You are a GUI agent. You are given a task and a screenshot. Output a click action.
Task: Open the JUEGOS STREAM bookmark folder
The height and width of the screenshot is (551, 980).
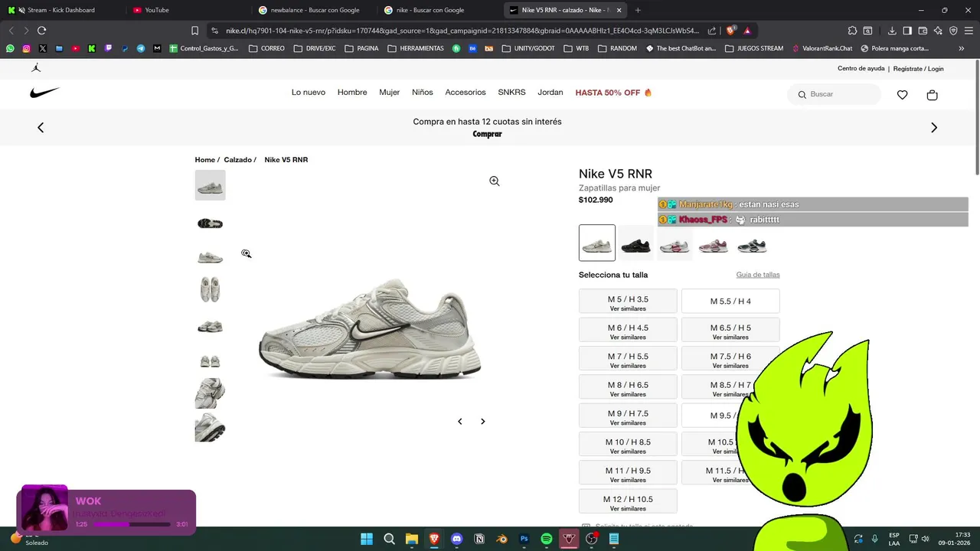click(753, 48)
